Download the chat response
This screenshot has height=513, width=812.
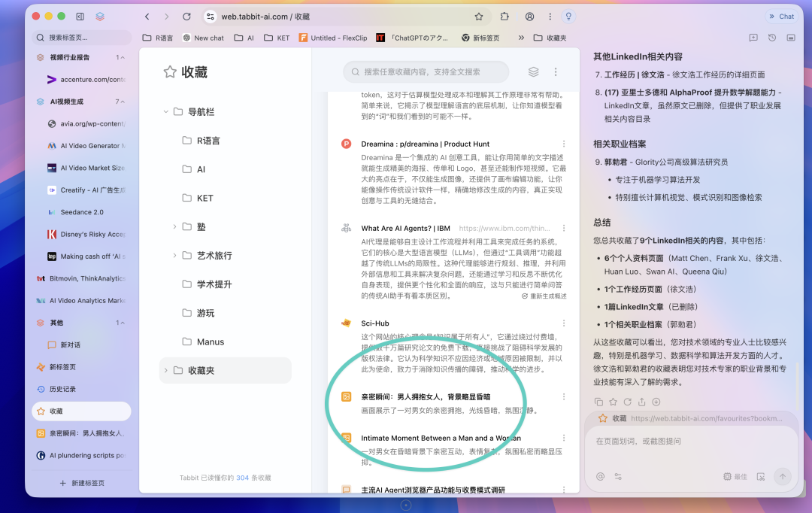[656, 402]
